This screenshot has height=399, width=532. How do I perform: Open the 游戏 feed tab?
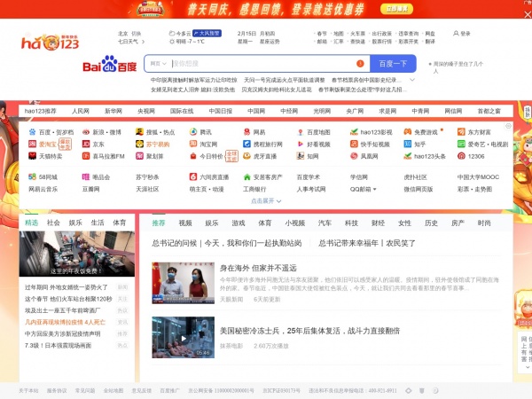(x=239, y=223)
